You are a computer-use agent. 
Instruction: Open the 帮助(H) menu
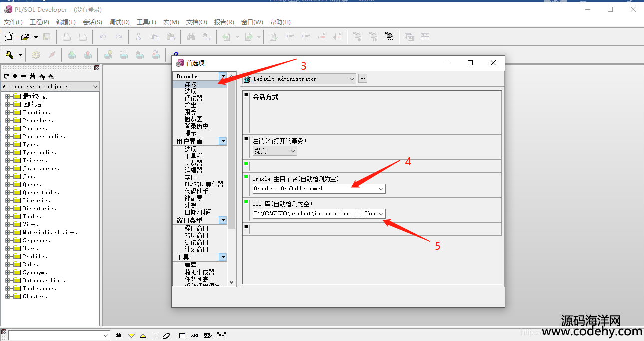pos(280,22)
